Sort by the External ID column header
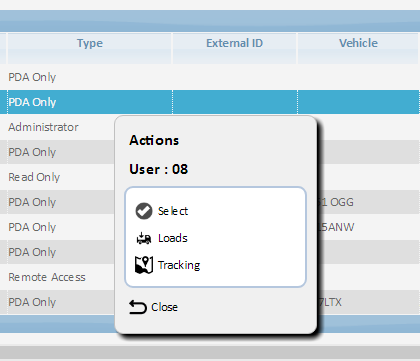Image resolution: width=420 pixels, height=361 pixels. tap(234, 43)
